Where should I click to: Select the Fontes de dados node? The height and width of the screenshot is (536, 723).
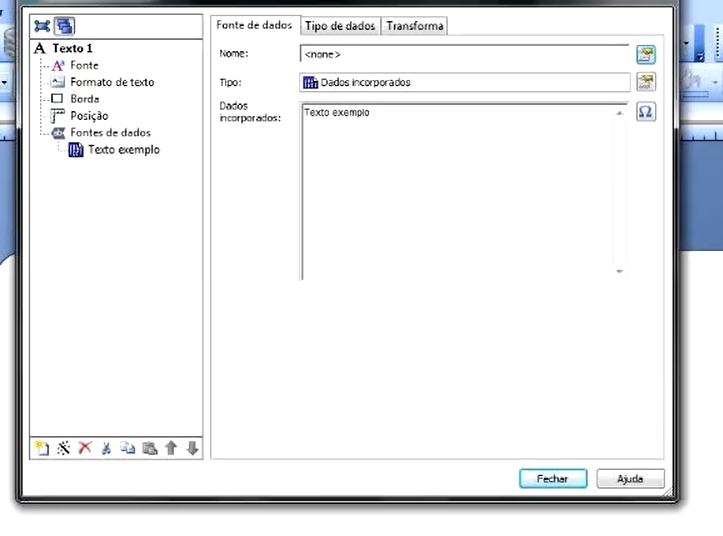tap(110, 133)
